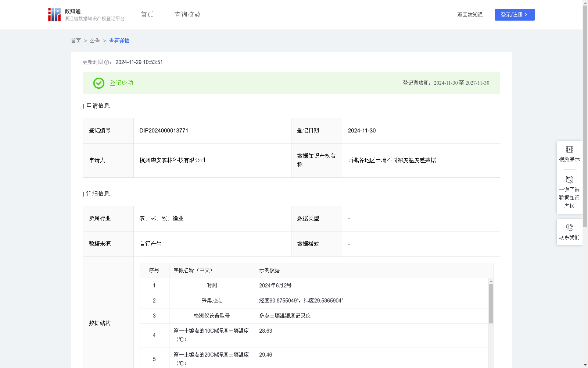Viewport: 588px width, 368px height.
Task: Click the update time 2024-11-29 10:53:51
Action: click(x=139, y=63)
